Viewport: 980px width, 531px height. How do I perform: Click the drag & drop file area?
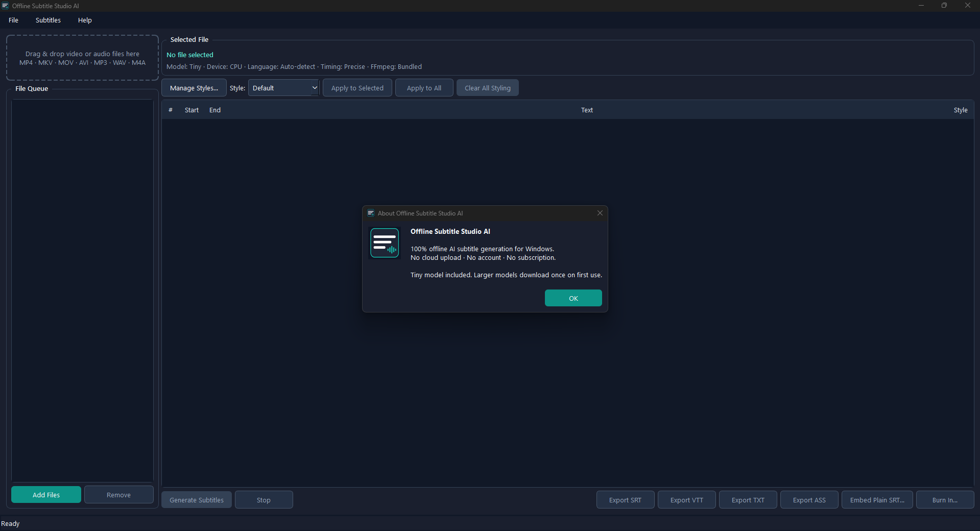pos(82,58)
